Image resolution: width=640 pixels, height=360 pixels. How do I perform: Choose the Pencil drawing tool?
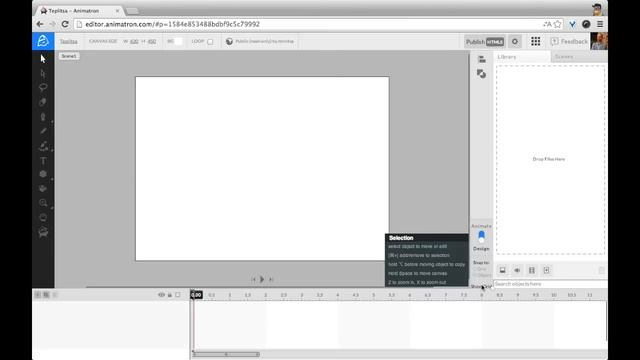click(x=43, y=131)
